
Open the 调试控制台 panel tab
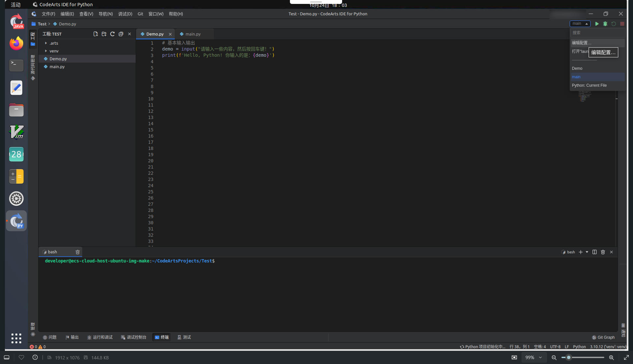coord(134,337)
